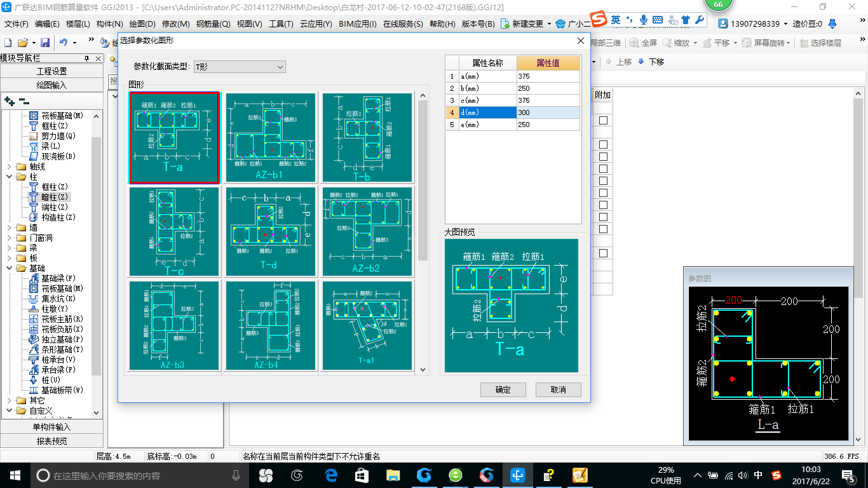Switch to 工程设置 section

click(x=51, y=71)
